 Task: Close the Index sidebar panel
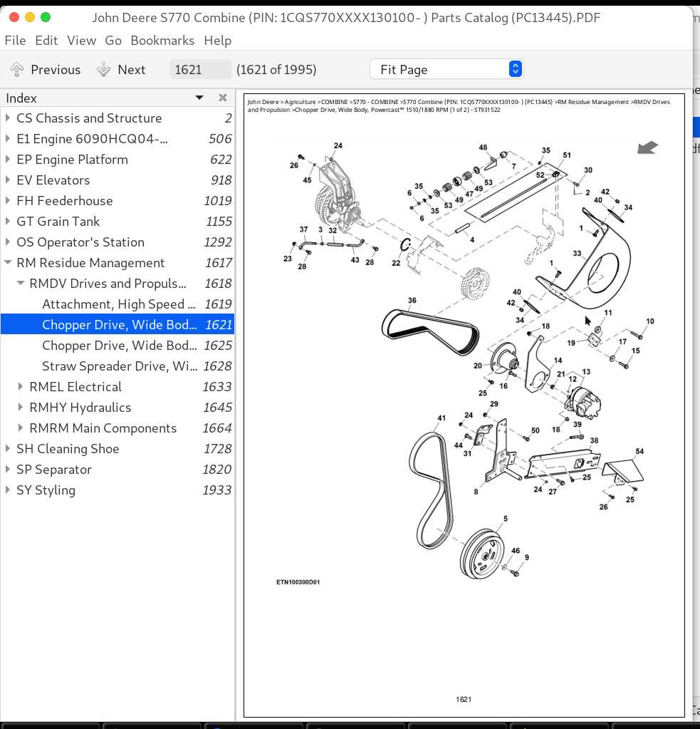[x=222, y=98]
